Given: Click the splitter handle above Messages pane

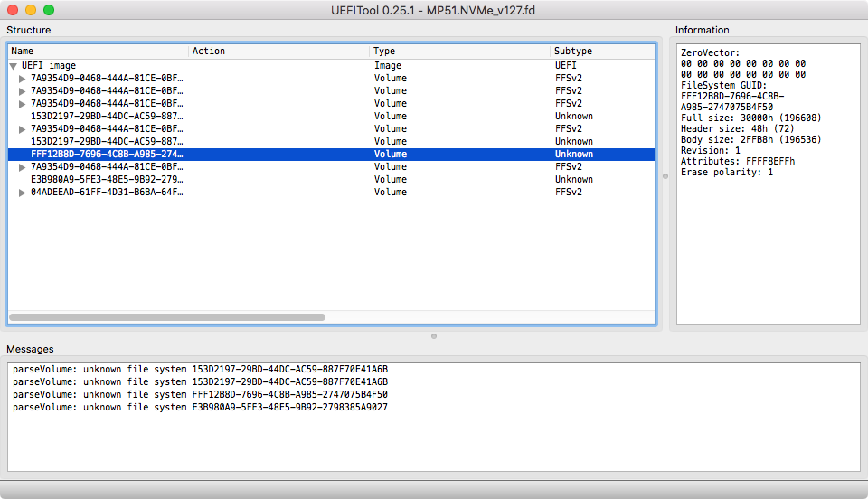Looking at the screenshot, I should click(x=434, y=336).
